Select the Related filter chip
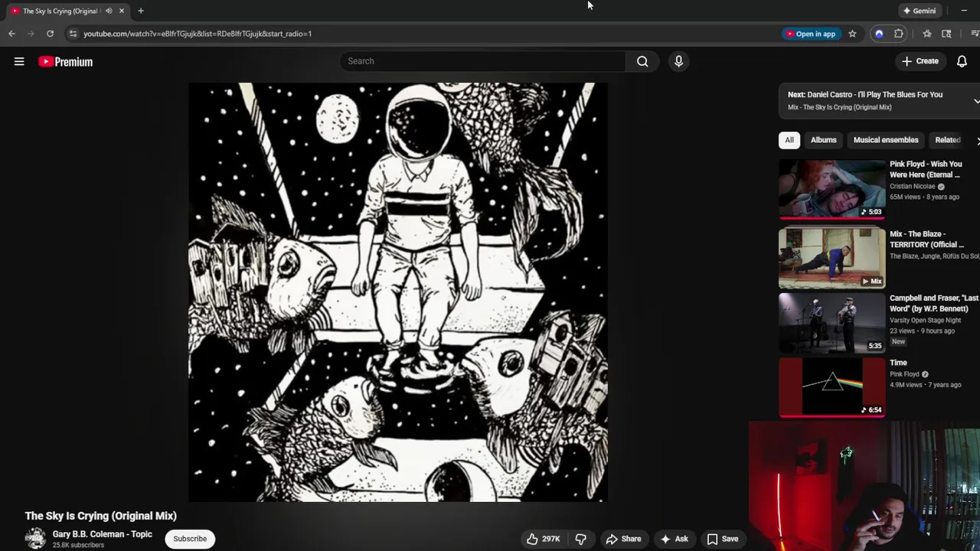Image resolution: width=980 pixels, height=551 pixels. tap(948, 140)
